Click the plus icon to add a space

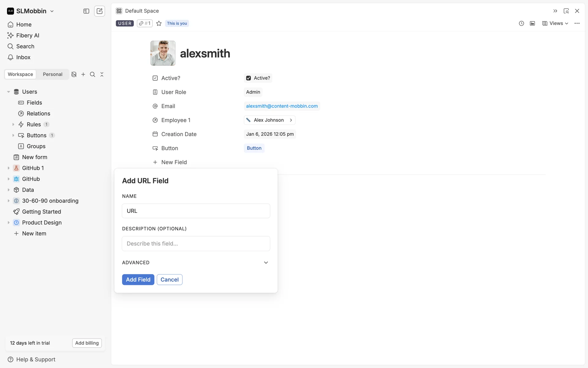click(x=83, y=75)
